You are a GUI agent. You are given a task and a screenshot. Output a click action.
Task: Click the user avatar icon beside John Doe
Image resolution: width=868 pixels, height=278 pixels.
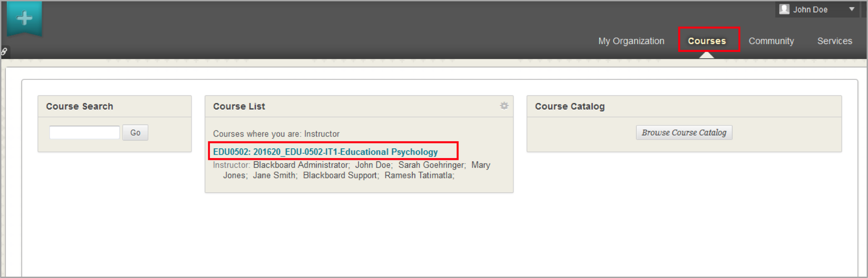pyautogui.click(x=784, y=9)
